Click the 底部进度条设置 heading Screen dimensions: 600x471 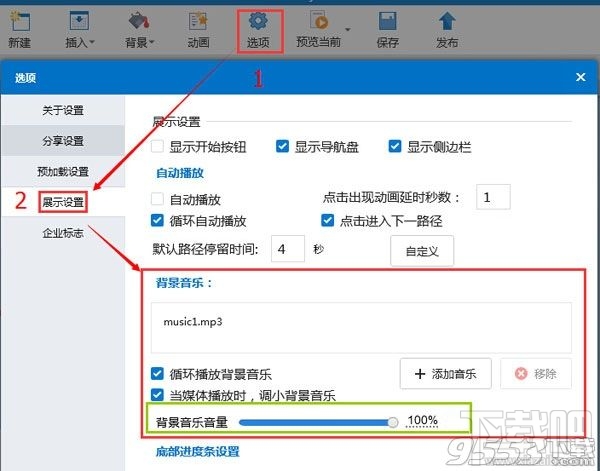(197, 451)
